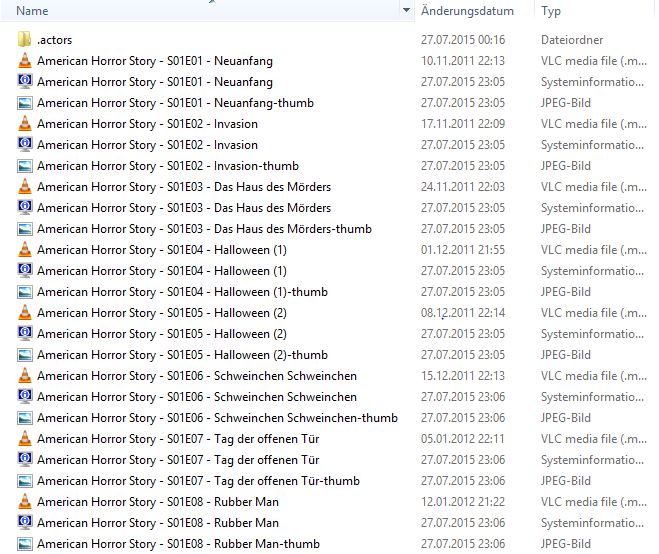Click JPEG icon for S01E05 Halloween (2)-thumb
The width and height of the screenshot is (659, 554).
click(25, 355)
